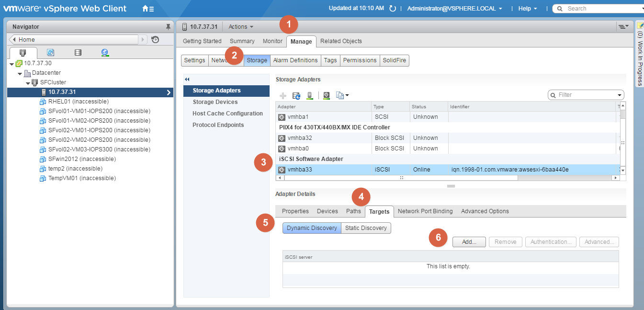Viewport: 644px width, 310px height.
Task: Click the refresh icon next to update time
Action: (x=393, y=9)
